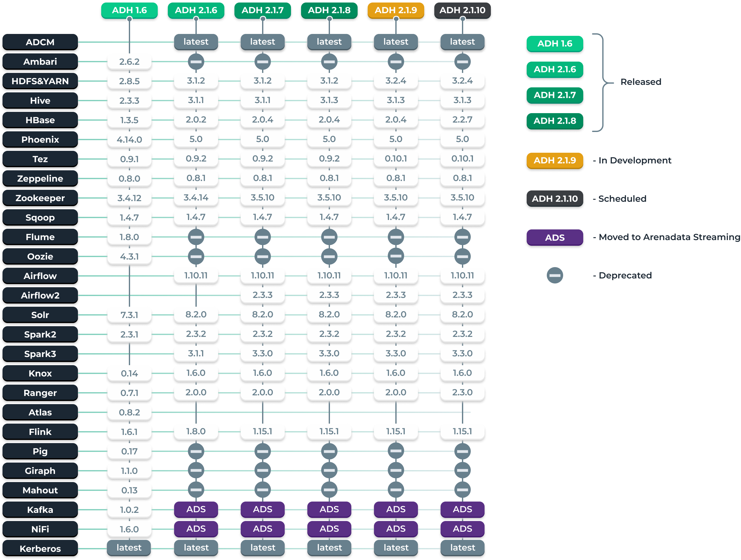741x560 pixels.
Task: Click the Mahout deprecated icon under ADH 2.1.8
Action: tap(329, 490)
